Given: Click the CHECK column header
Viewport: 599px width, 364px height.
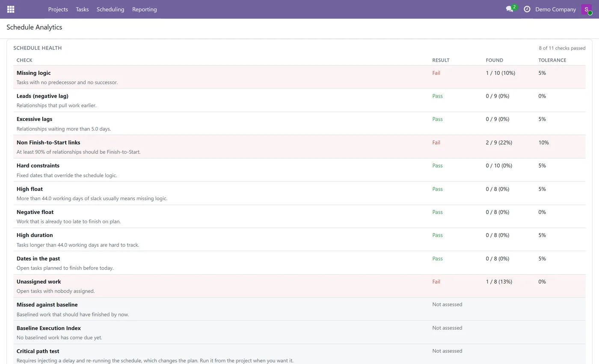Looking at the screenshot, I should (x=24, y=60).
